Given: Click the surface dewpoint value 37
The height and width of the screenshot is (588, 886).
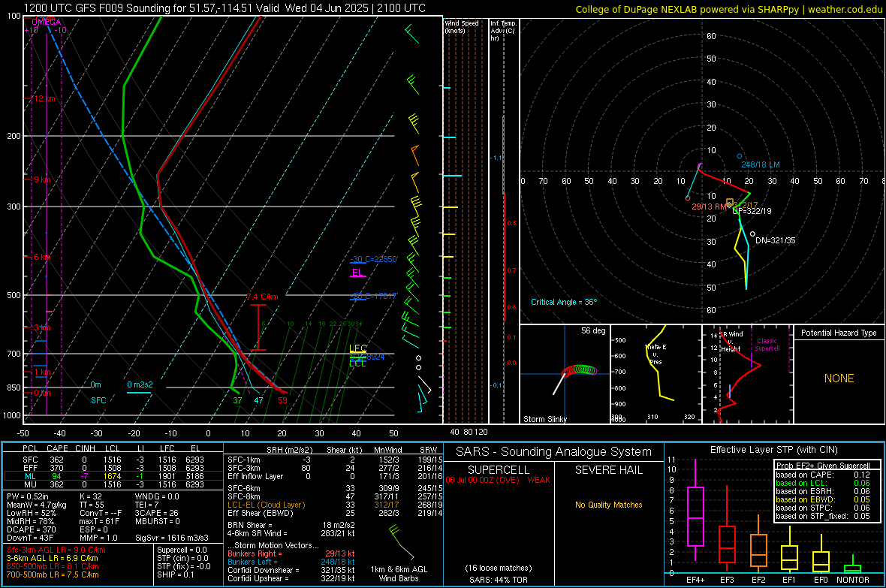Looking at the screenshot, I should click(237, 400).
